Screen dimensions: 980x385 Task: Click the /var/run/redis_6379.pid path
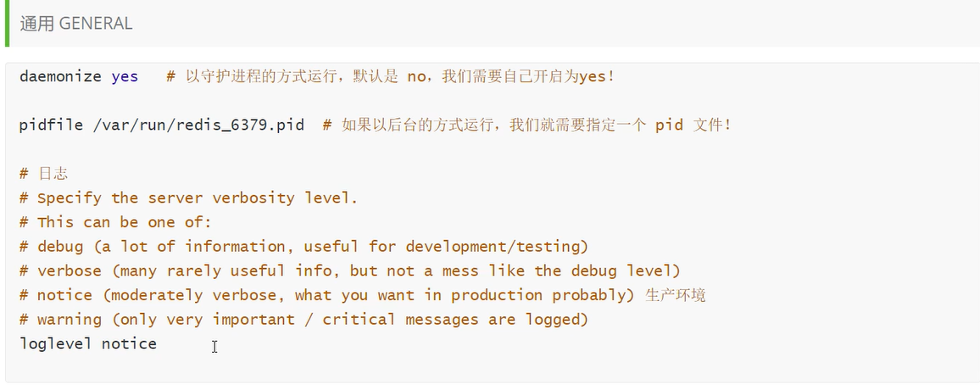point(198,126)
